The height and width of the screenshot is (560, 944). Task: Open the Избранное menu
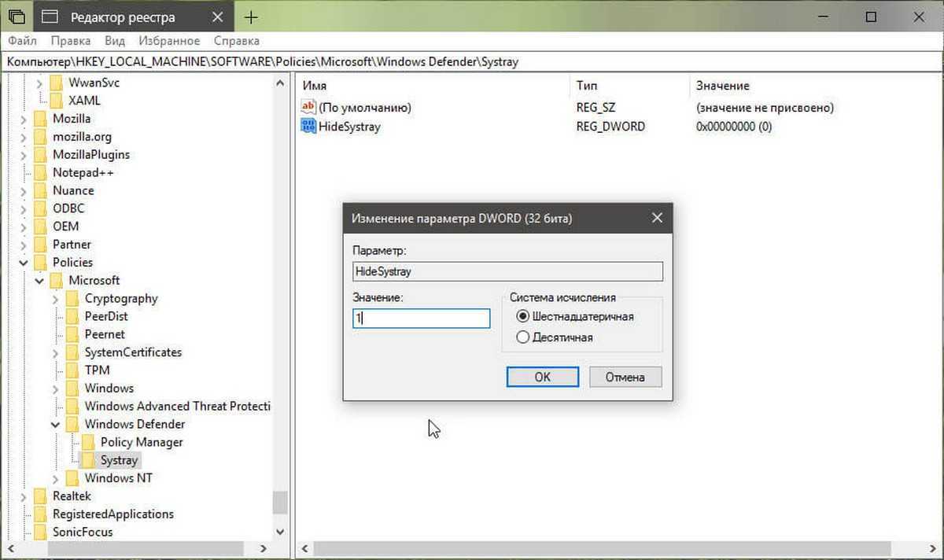point(169,41)
